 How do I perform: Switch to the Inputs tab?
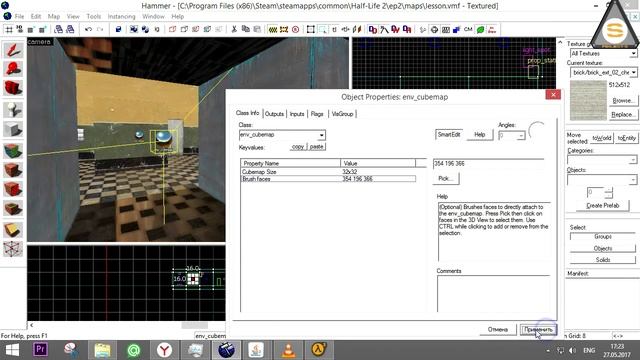pos(297,114)
